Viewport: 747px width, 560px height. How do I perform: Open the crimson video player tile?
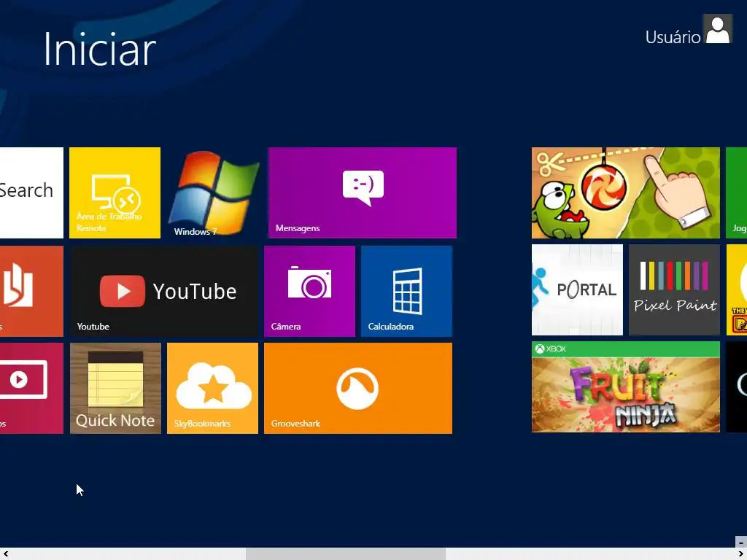(x=31, y=388)
